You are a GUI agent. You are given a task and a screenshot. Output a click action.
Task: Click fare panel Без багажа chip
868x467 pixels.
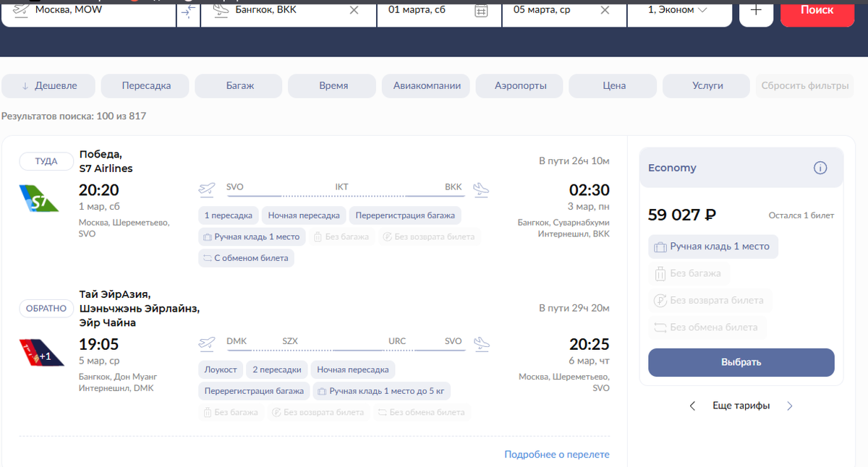click(x=689, y=273)
